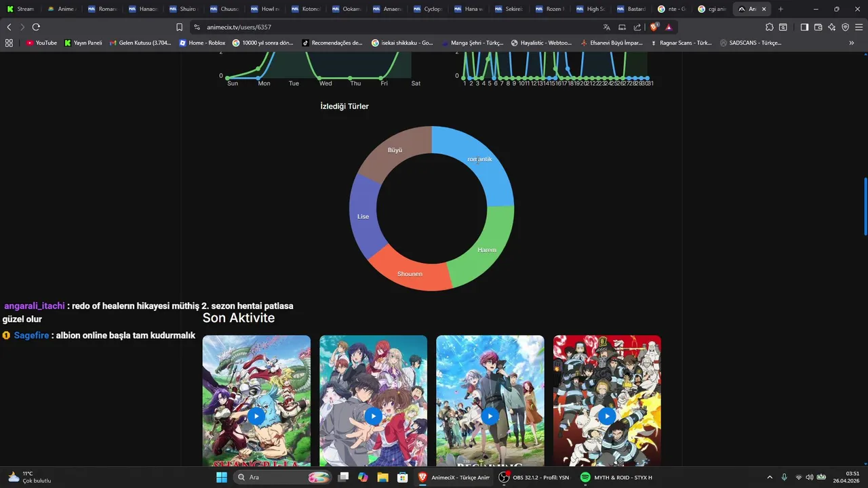Open the Brave Shields lion icon
The image size is (868, 488).
coord(654,27)
